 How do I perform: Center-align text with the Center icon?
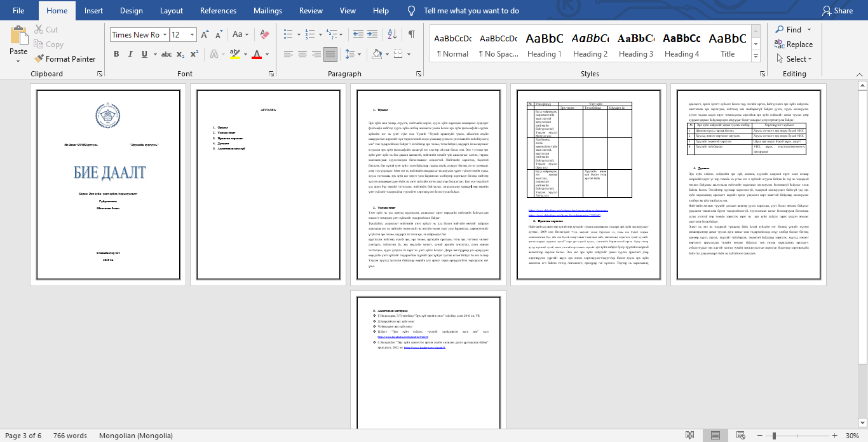coord(301,54)
